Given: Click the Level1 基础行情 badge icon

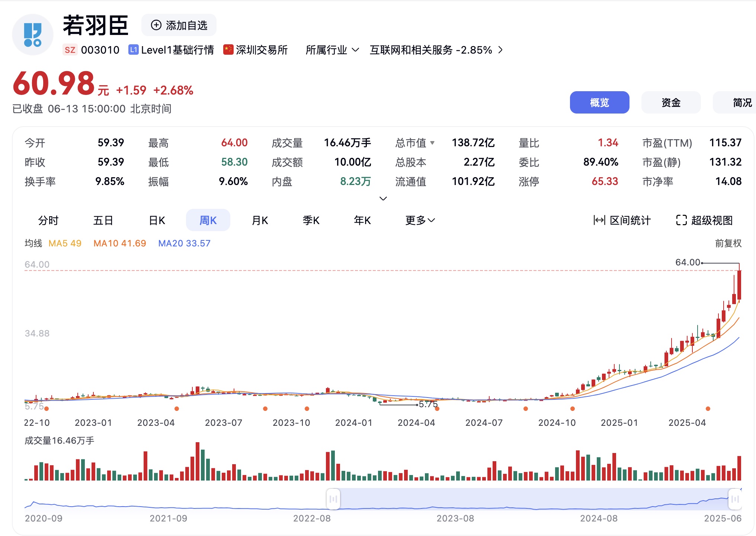Looking at the screenshot, I should click(133, 50).
